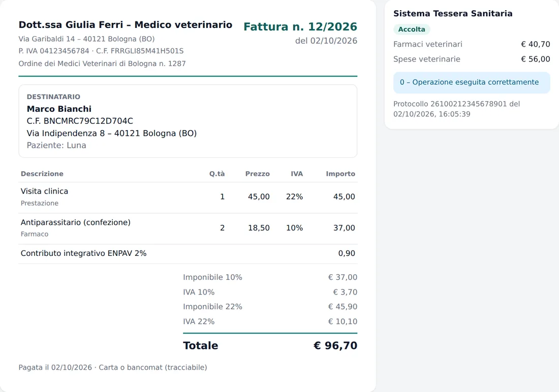559x392 pixels.
Task: Select the invoice date 'del 02/10/2026'
Action: [326, 41]
